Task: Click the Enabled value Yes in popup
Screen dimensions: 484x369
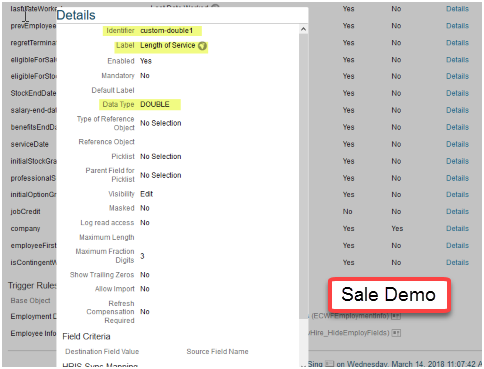Action: coord(146,61)
